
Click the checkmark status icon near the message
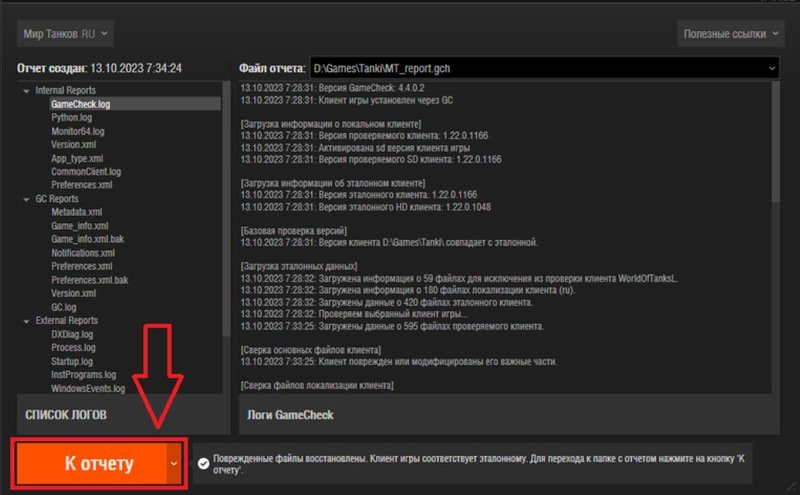click(x=204, y=464)
